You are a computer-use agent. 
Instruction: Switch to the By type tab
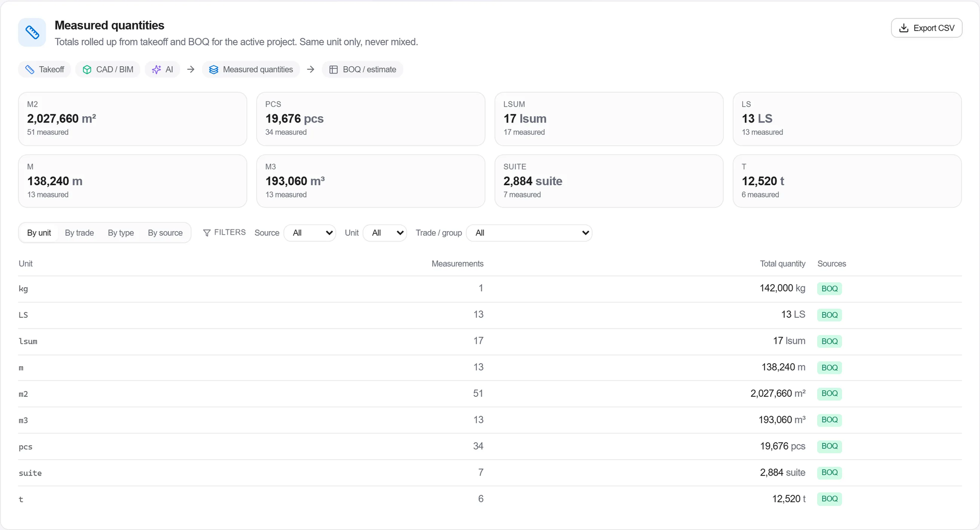[121, 233]
